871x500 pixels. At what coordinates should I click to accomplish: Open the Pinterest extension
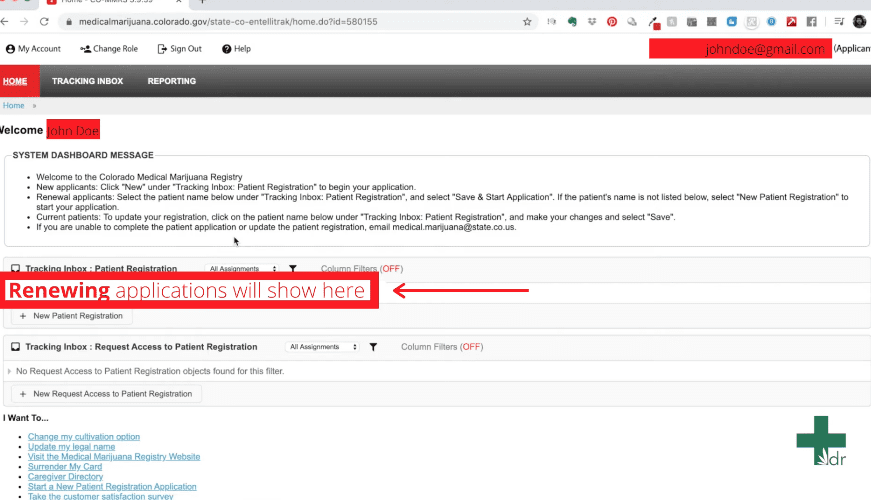tap(612, 22)
